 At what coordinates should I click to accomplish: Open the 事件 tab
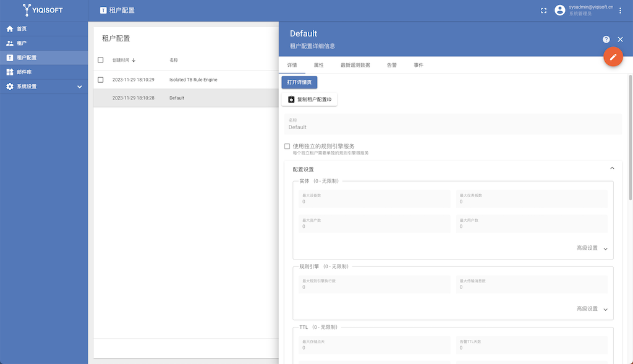tap(418, 65)
